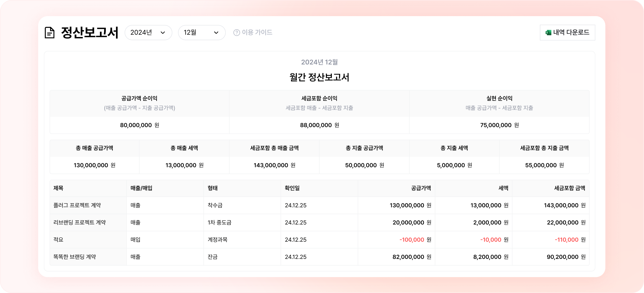Click the Excel icon on download button

(x=548, y=33)
